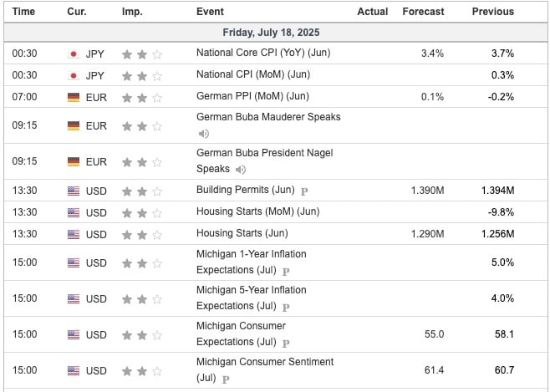Image resolution: width=550 pixels, height=392 pixels.
Task: Click the importance stars for National Core CPI
Action: click(142, 54)
